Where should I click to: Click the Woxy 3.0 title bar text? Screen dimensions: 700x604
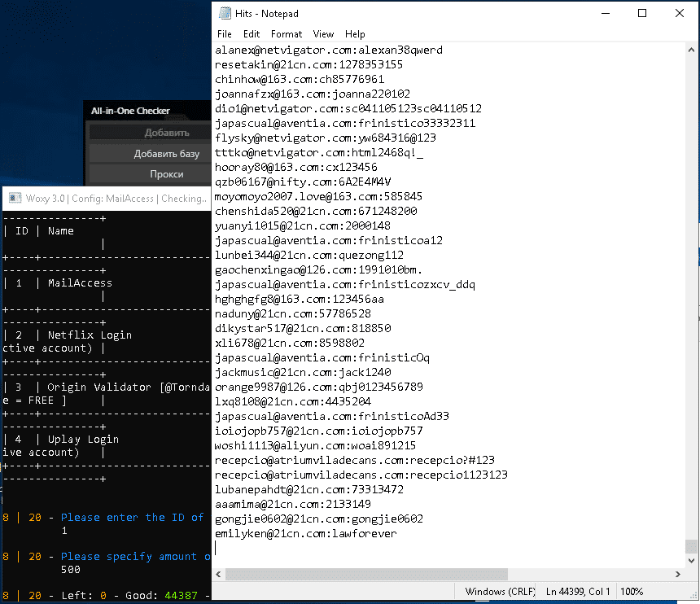click(116, 198)
